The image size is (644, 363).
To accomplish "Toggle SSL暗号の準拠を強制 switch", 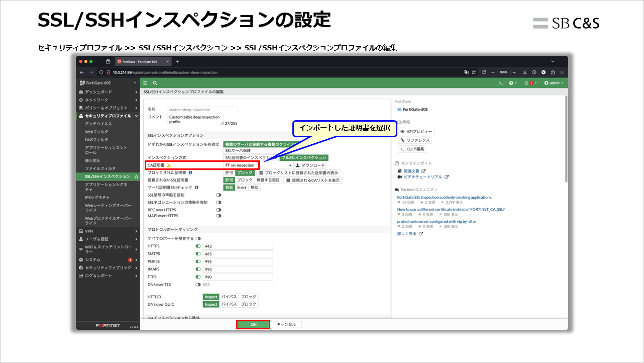I will [x=219, y=195].
